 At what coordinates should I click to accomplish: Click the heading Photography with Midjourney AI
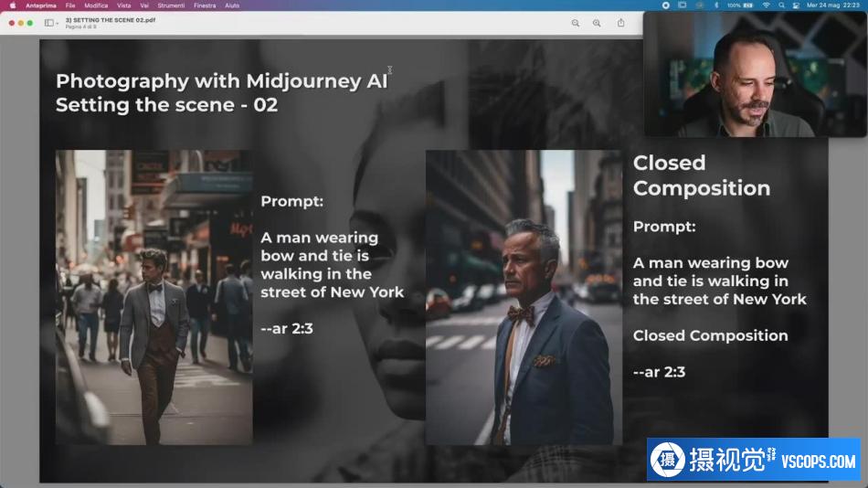(x=221, y=80)
